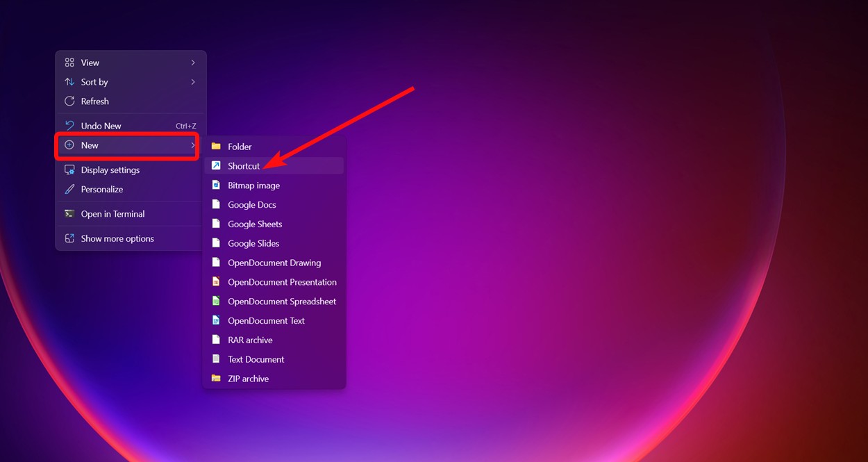Click the Personalize brush icon
Image resolution: width=868 pixels, height=462 pixels.
click(x=69, y=188)
